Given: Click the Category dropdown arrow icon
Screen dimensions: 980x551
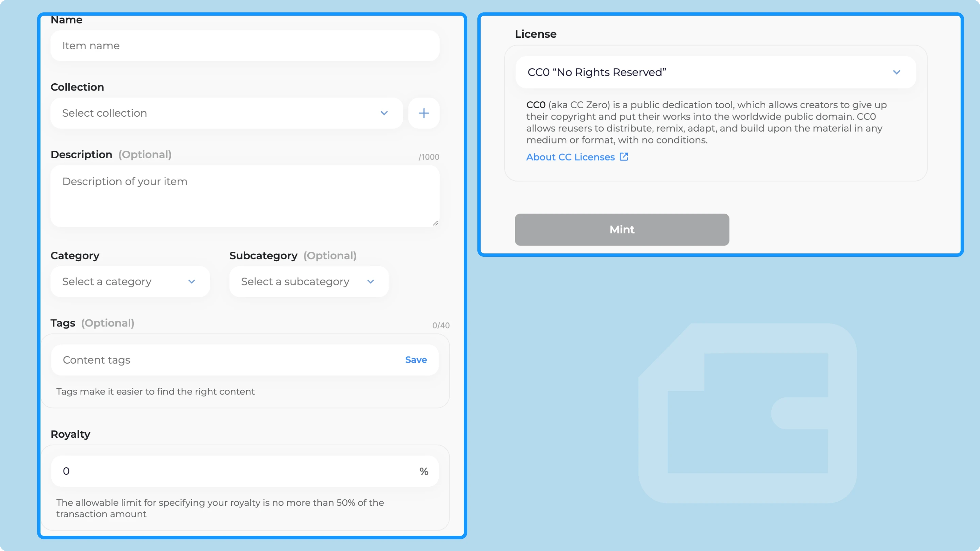Looking at the screenshot, I should pyautogui.click(x=193, y=281).
